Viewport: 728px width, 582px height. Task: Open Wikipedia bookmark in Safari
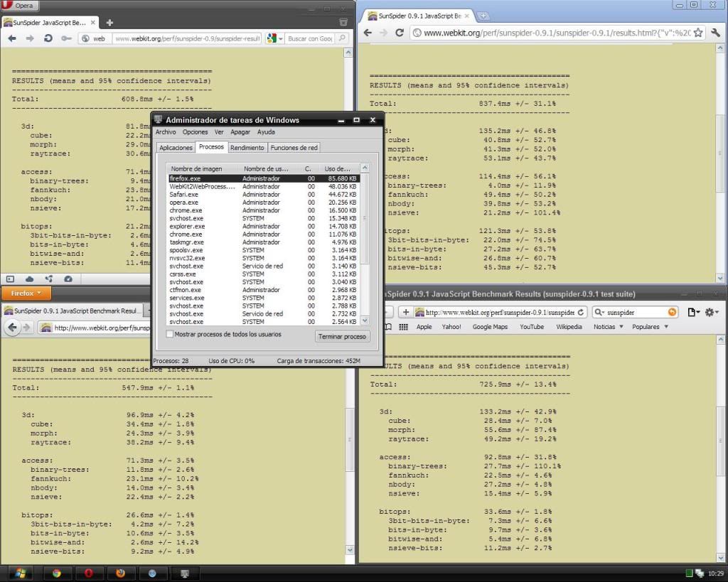click(569, 327)
